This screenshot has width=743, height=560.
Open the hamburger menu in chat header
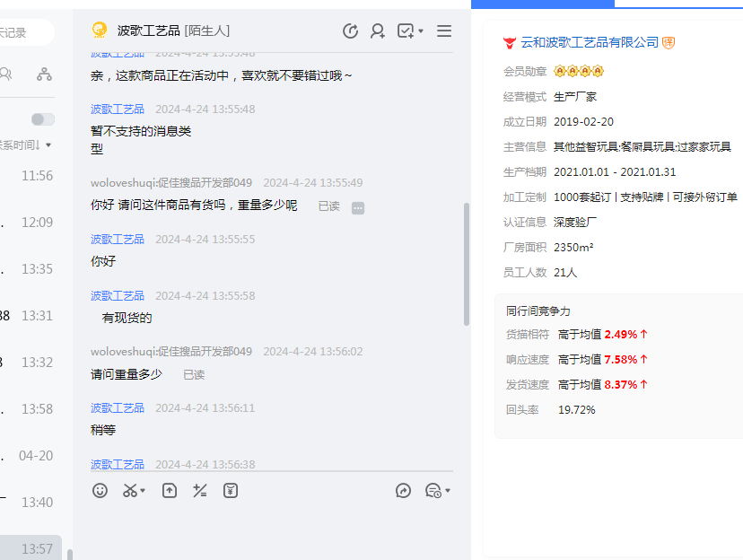pos(443,31)
